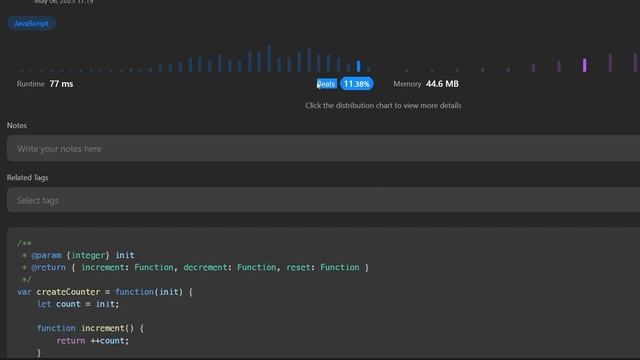Click the highlighted Beats label
This screenshot has height=360, width=640.
pos(327,84)
